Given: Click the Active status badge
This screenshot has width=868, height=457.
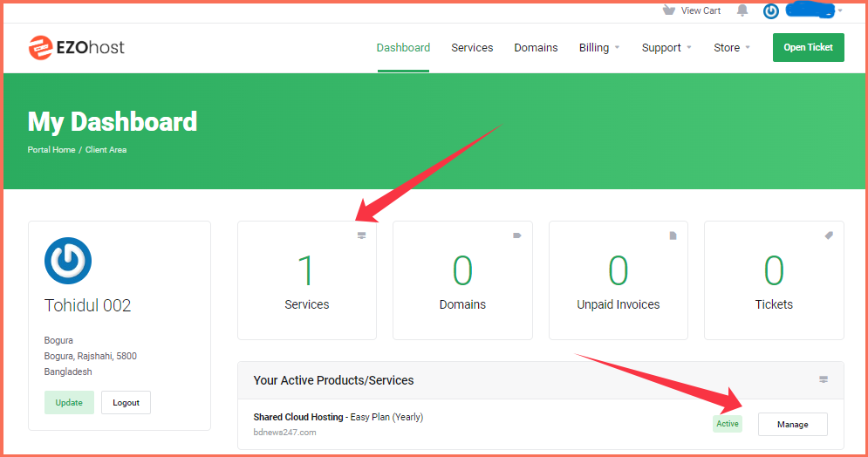Looking at the screenshot, I should [728, 424].
